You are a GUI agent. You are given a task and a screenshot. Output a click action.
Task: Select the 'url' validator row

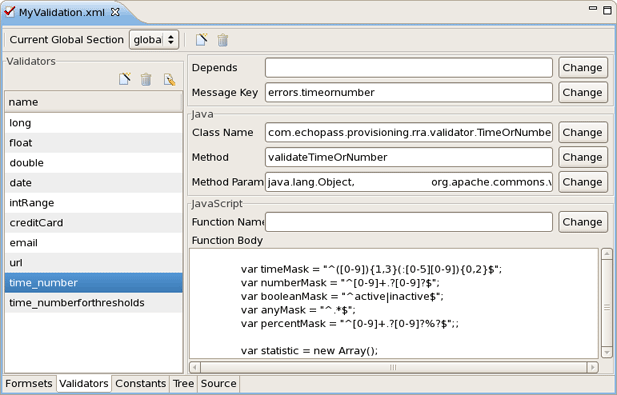point(94,263)
